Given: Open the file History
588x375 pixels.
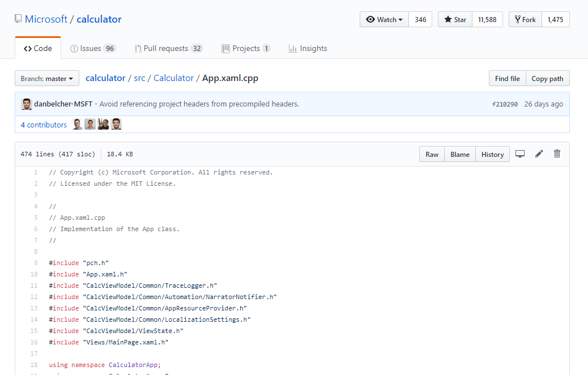Looking at the screenshot, I should click(492, 154).
